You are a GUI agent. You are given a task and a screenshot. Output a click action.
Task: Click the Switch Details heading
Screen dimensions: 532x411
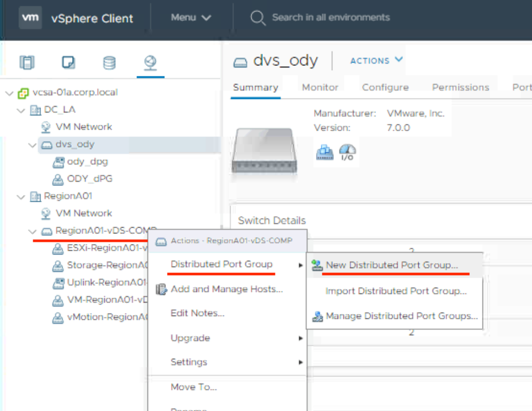point(272,221)
